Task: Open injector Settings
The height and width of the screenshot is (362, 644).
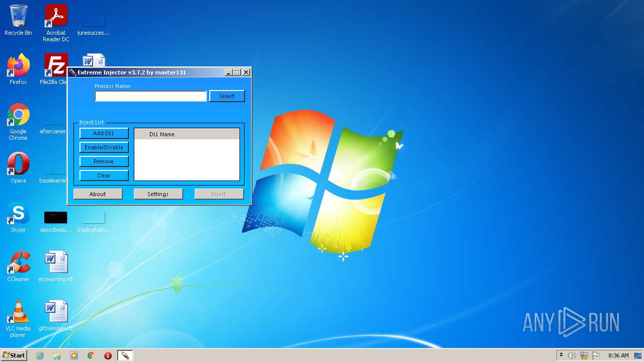Action: pos(158,194)
